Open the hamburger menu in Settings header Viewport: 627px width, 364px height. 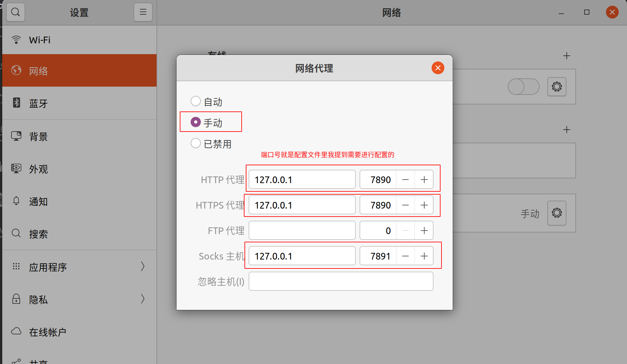[143, 12]
